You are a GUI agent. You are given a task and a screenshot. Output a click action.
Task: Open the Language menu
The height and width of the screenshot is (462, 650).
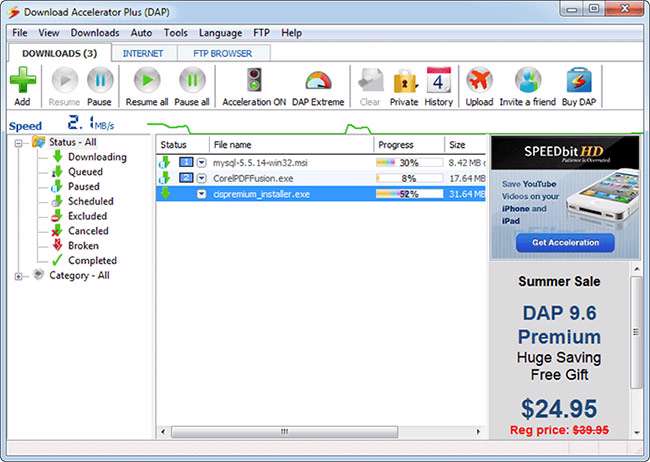pos(221,33)
